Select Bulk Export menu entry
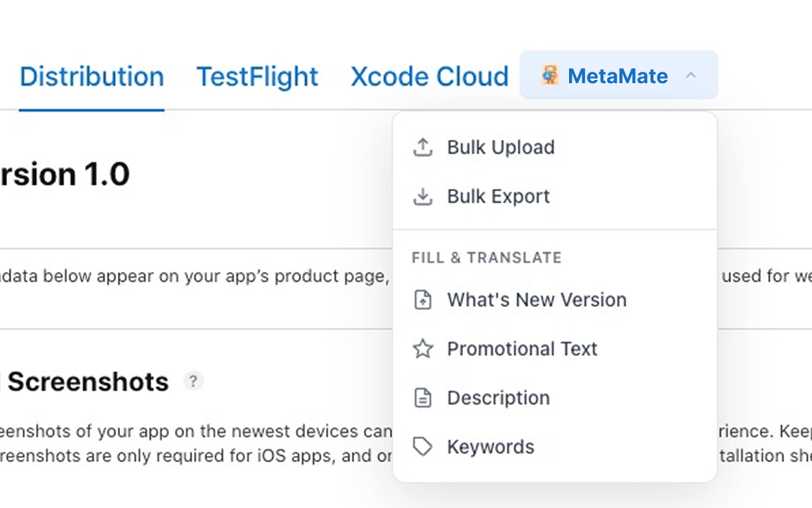The width and height of the screenshot is (812, 508). click(x=555, y=197)
